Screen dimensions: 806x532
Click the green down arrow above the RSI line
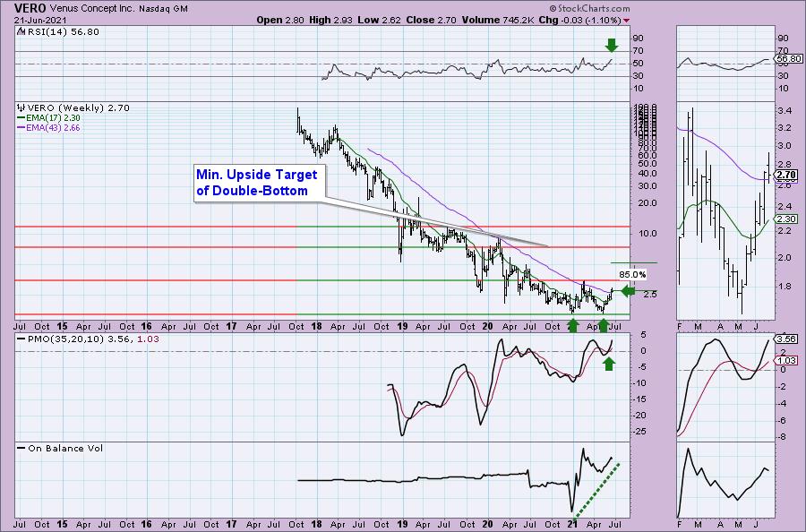[611, 46]
